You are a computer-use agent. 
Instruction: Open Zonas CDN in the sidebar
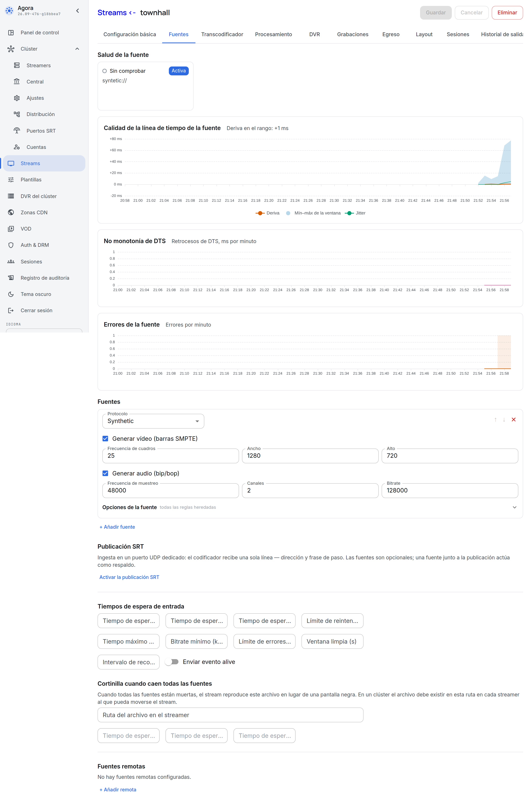click(x=44, y=212)
